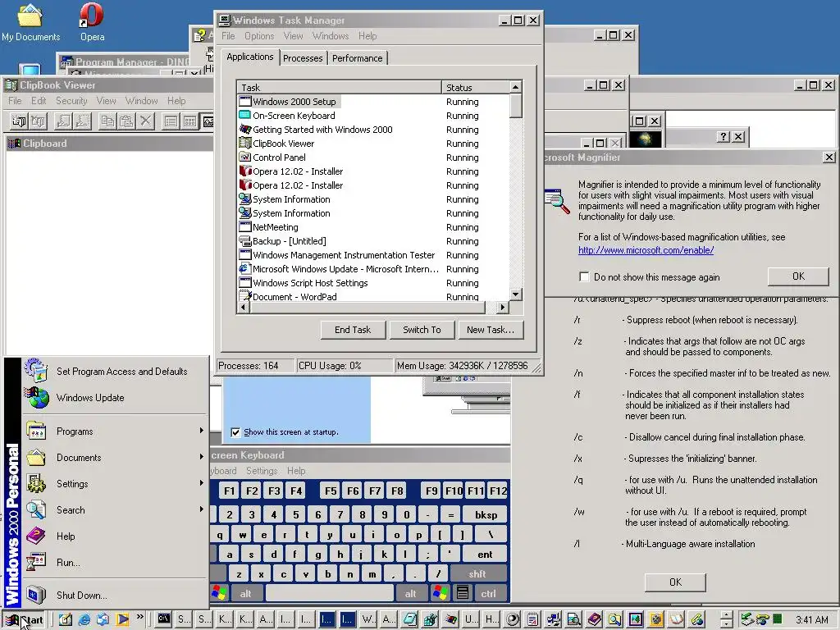Click Windows Media Player icon in Quick Launch
The height and width of the screenshot is (630, 840).
tap(122, 620)
